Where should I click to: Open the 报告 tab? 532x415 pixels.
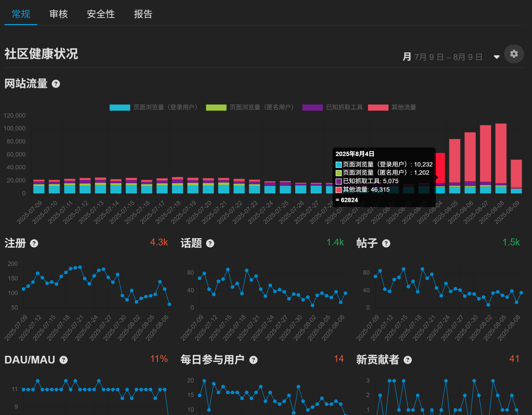[143, 14]
